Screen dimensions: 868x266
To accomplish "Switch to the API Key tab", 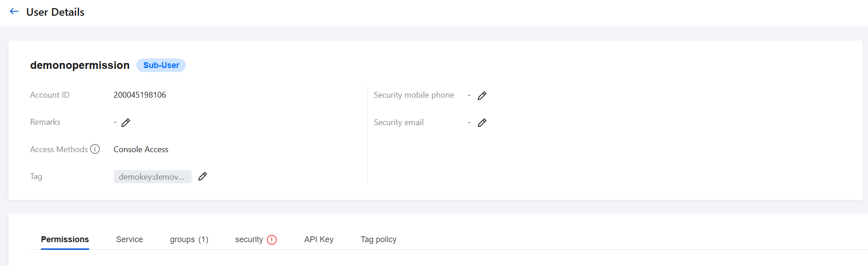I will point(319,239).
